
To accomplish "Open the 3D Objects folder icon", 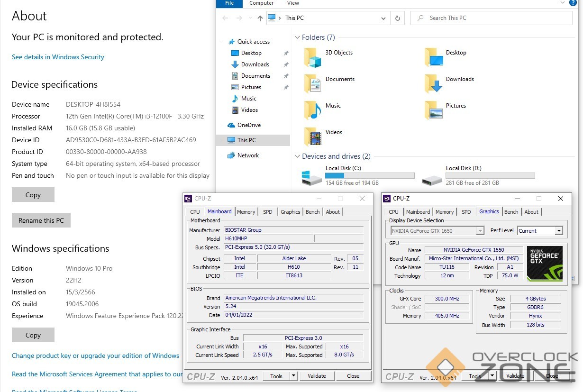I will [313, 57].
